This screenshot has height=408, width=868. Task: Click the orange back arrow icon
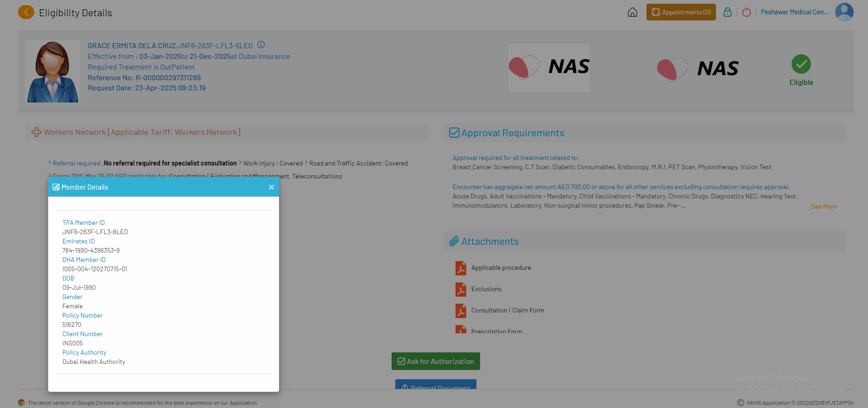coord(26,13)
